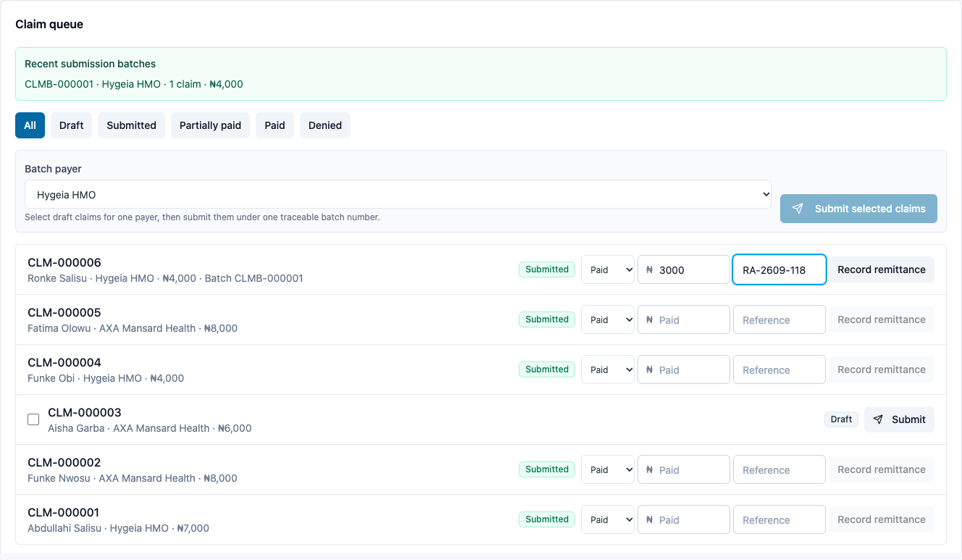Switch to the Submitted filter tab

(131, 125)
